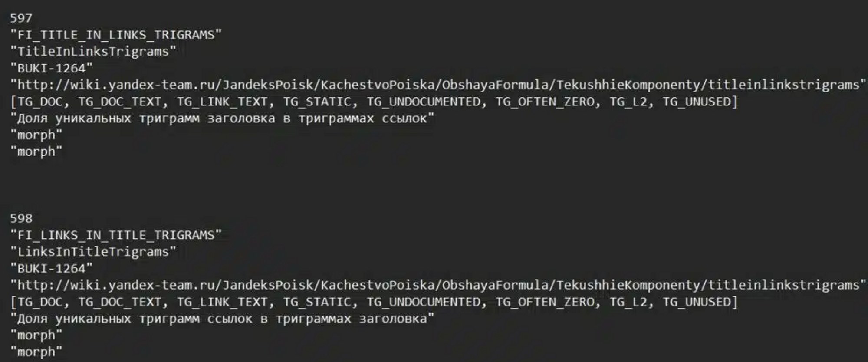Viewport: 868px width, 362px height.
Task: Click the line number 598
Action: [x=21, y=218]
